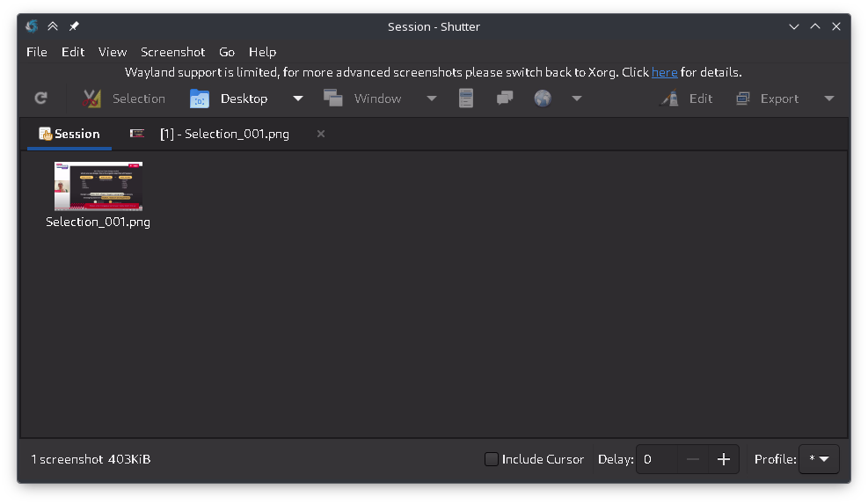Viewport: 868px width, 504px height.
Task: Open the Profile combo box
Action: [818, 459]
